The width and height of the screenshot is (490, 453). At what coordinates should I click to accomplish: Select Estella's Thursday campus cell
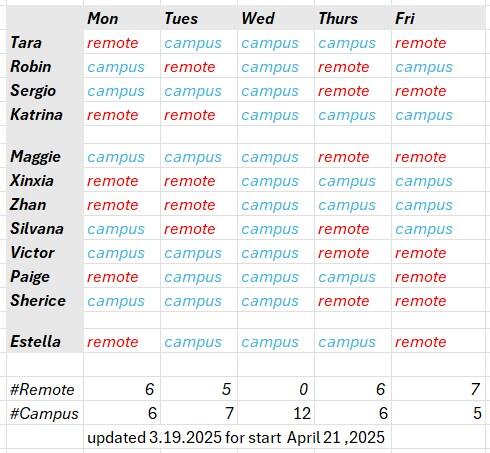353,341
